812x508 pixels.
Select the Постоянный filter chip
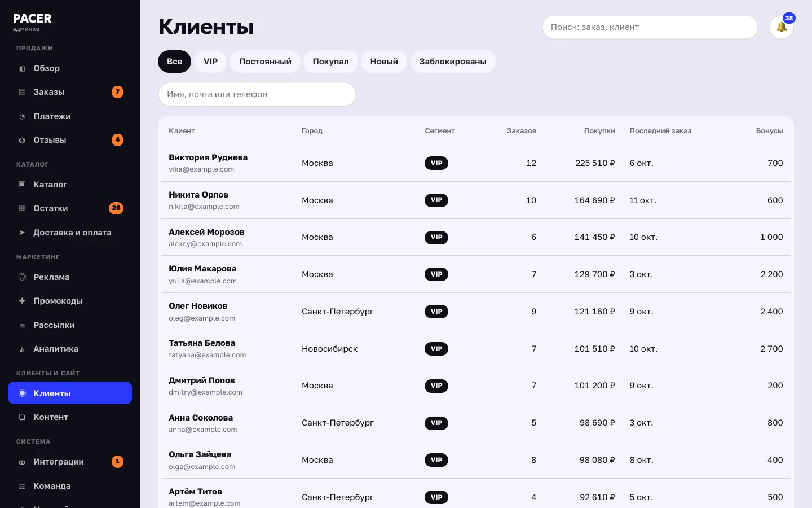click(265, 62)
